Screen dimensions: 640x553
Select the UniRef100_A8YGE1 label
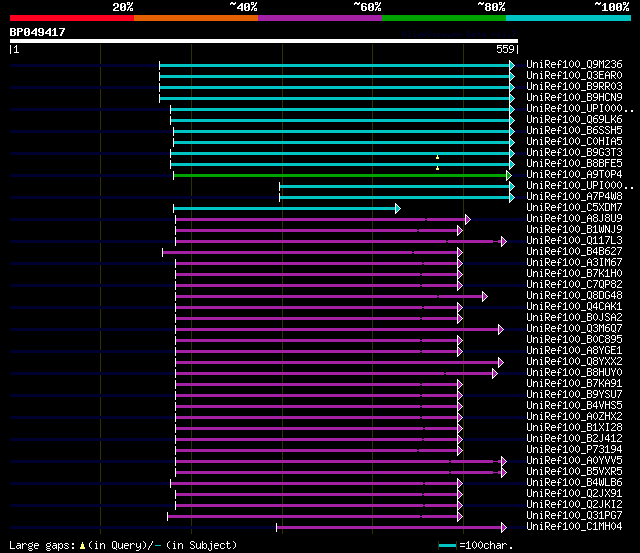(x=574, y=351)
